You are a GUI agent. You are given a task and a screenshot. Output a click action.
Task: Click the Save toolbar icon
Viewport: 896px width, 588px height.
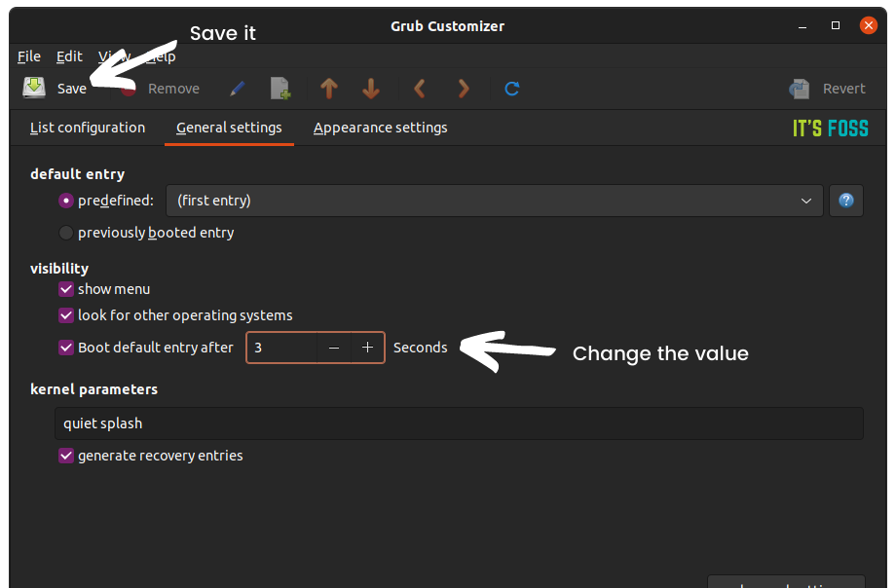(x=35, y=88)
